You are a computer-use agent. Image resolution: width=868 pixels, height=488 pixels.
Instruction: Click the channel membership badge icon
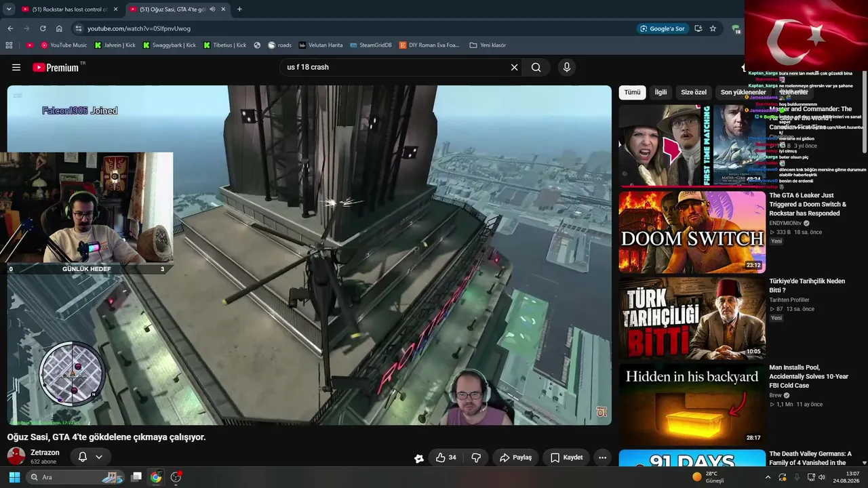419,458
